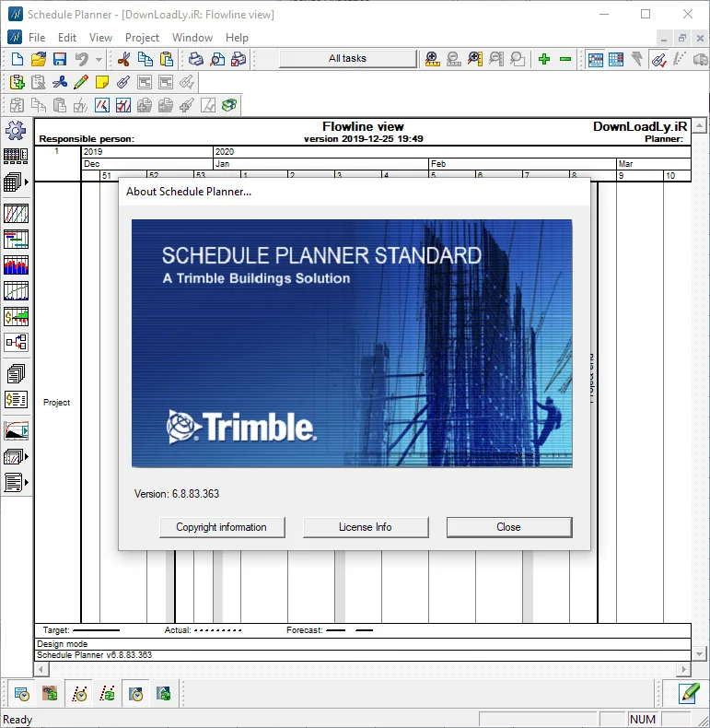Select the Gantt chart view icon in sidebar
Screen dimensions: 710x728
[16, 240]
